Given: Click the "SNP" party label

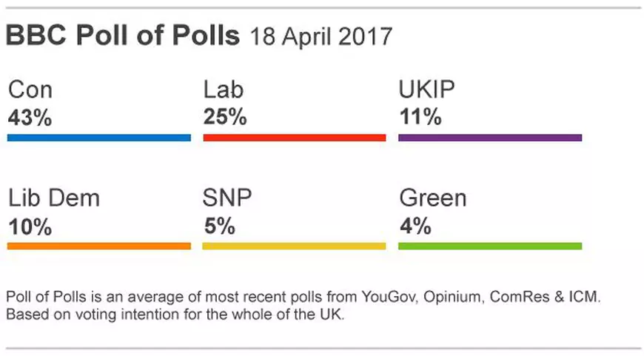Looking at the screenshot, I should pyautogui.click(x=227, y=198).
